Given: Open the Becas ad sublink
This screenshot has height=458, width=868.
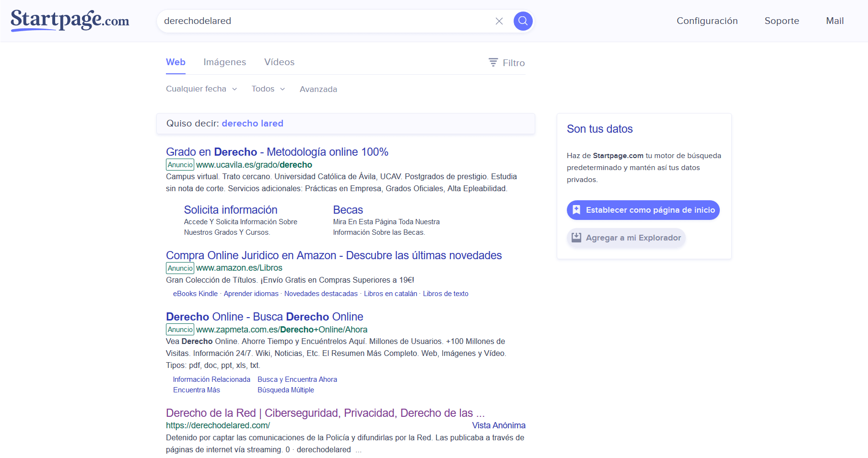Looking at the screenshot, I should click(348, 210).
